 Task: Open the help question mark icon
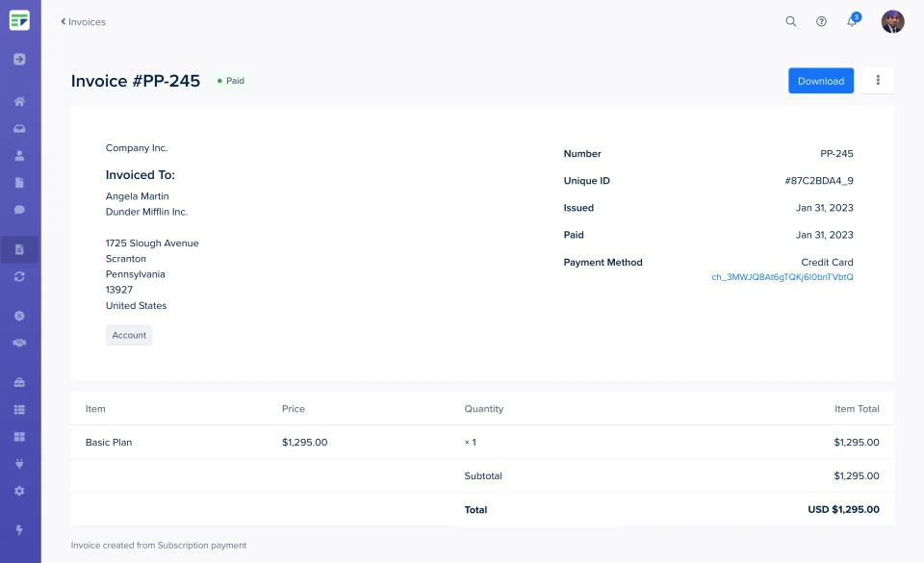(821, 21)
